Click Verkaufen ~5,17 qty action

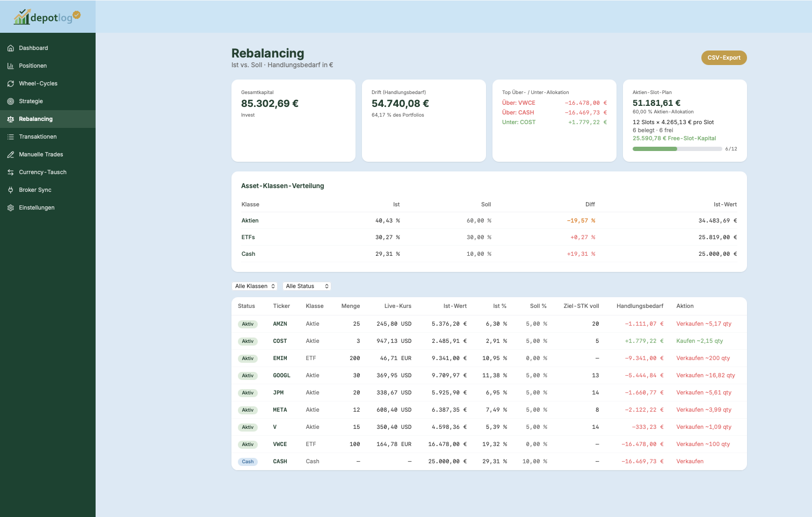pos(704,324)
